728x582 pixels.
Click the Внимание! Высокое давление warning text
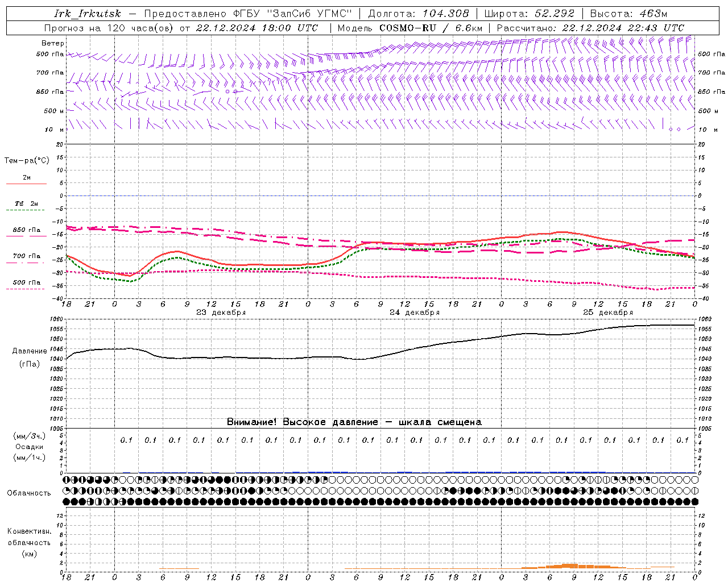click(x=354, y=422)
